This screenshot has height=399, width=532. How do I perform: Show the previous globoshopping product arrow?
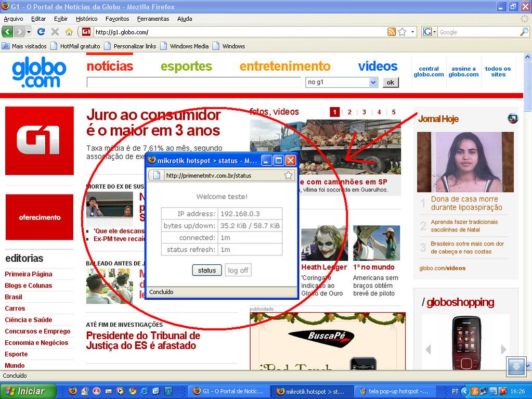point(428,350)
